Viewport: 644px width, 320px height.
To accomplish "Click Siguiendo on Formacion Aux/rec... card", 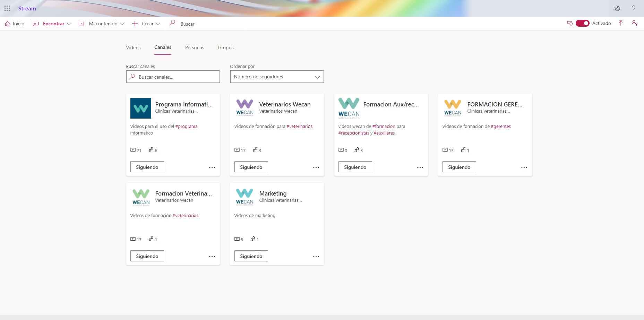I will point(355,167).
